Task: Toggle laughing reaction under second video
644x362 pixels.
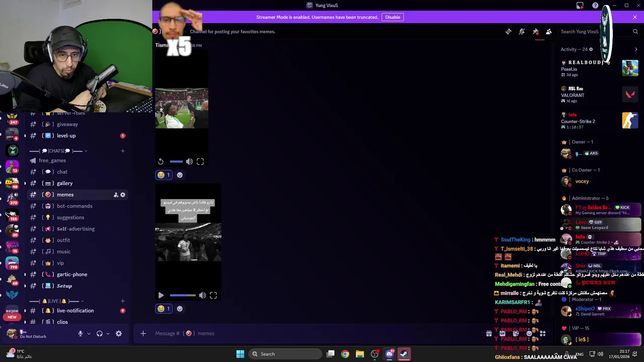Action: pyautogui.click(x=164, y=309)
